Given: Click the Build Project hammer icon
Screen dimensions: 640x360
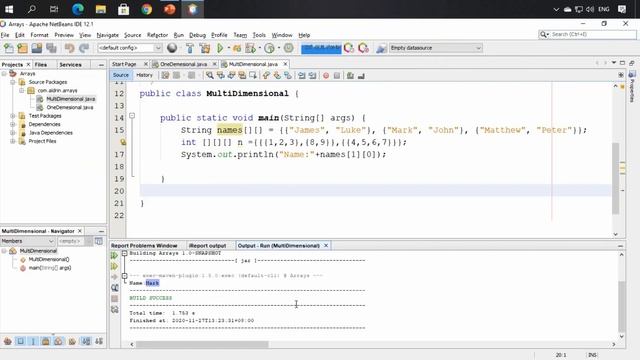Looking at the screenshot, I should (x=190, y=48).
